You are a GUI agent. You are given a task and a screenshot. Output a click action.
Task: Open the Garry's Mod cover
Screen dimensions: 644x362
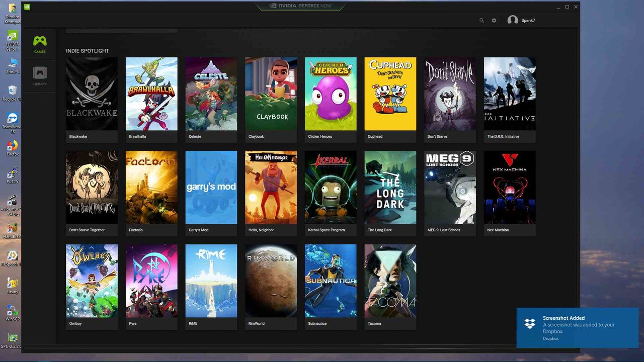[x=211, y=188]
